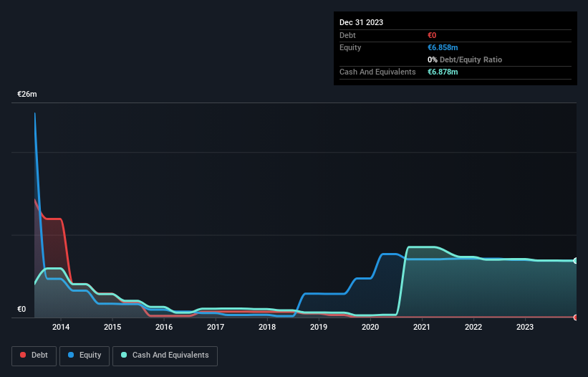Click the 2019 x-axis label

click(319, 327)
